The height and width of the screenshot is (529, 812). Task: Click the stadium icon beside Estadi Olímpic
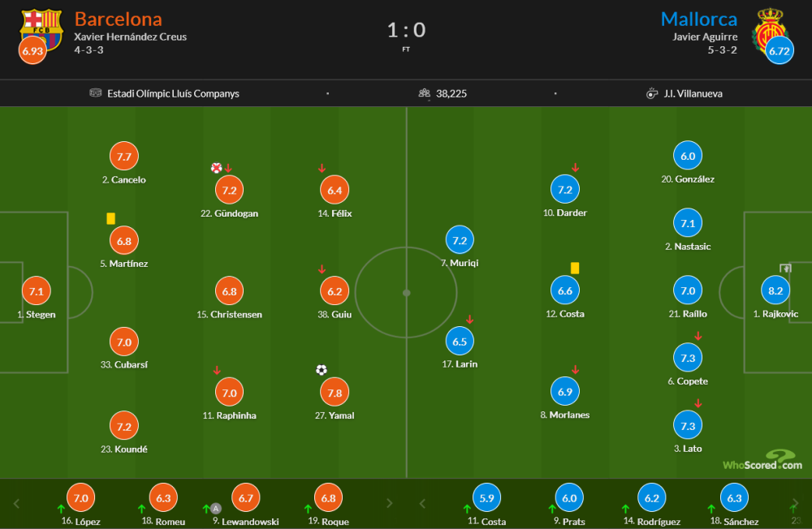95,93
